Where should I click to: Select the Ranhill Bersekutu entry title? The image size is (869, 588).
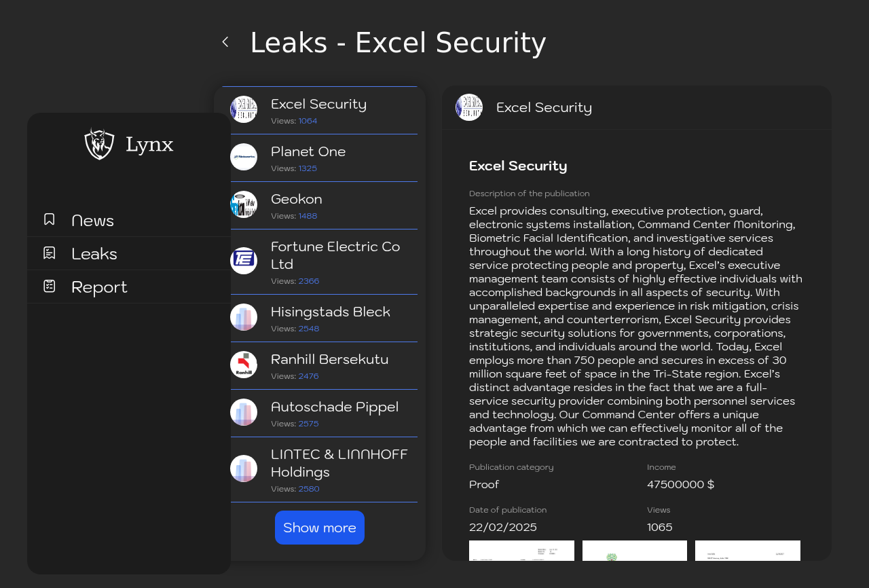(330, 359)
